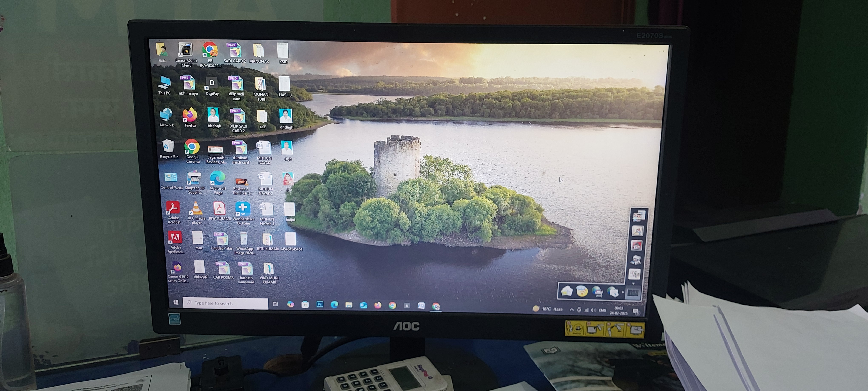Screen dimensions: 868x391
Task: Select the RIYA KUMARI PDF file
Action: click(x=220, y=211)
